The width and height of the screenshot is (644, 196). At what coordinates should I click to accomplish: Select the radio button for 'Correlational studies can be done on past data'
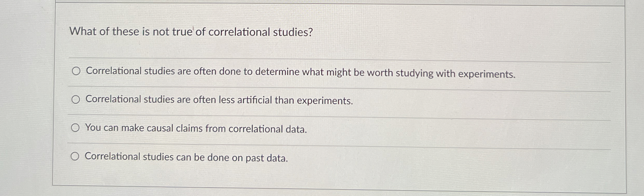tap(76, 156)
